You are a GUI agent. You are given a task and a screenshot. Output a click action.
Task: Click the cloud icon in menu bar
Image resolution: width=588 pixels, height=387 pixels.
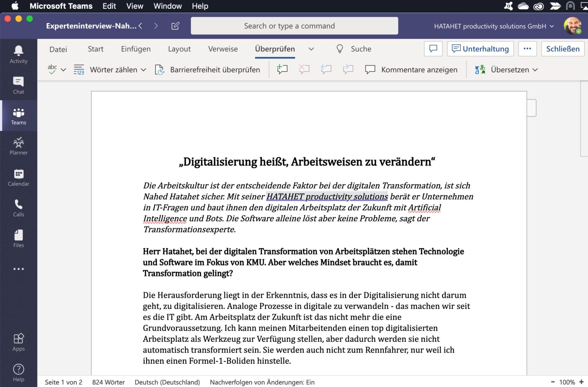click(523, 6)
